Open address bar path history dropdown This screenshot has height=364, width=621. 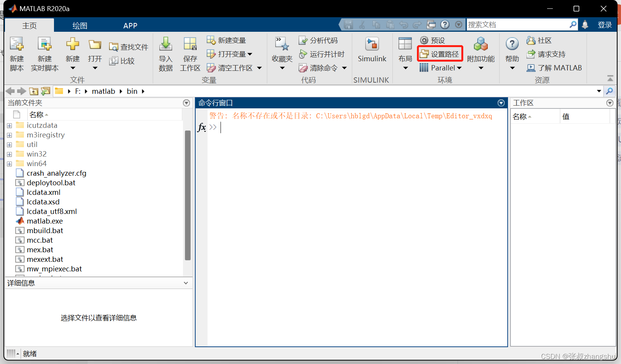599,91
